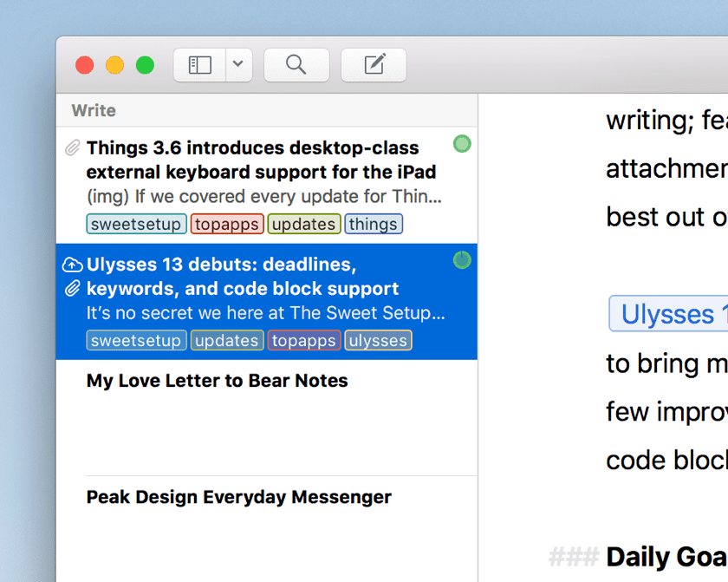Screen dimensions: 728x582
Task: Click the paperclip icon on Ulysses 13 sheet
Action: click(x=72, y=289)
